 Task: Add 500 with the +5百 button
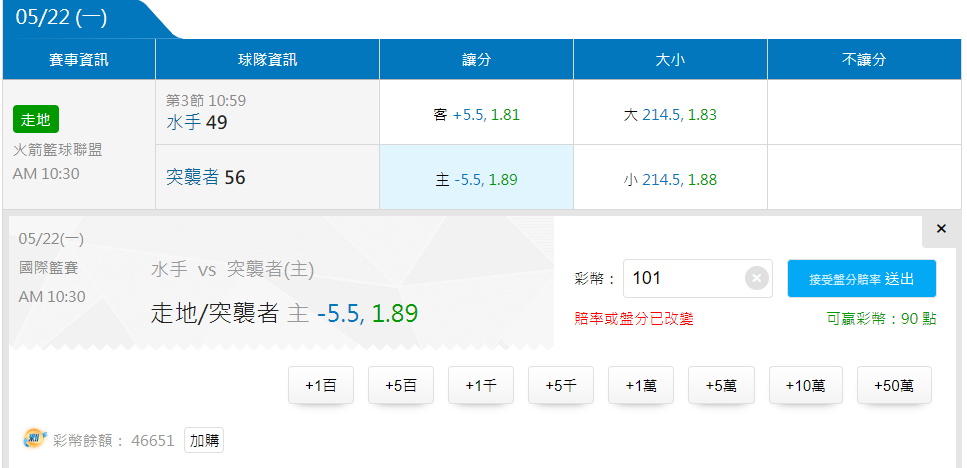coord(401,385)
